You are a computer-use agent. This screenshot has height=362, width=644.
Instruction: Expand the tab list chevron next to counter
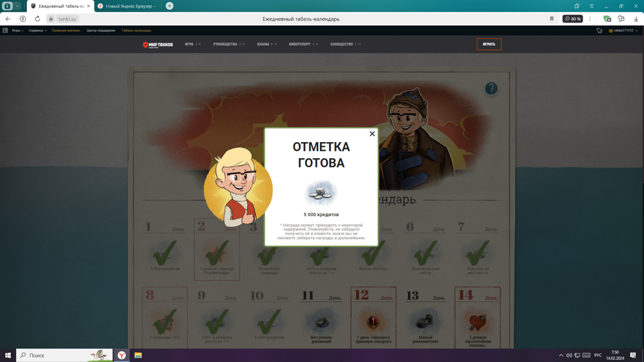(18, 6)
